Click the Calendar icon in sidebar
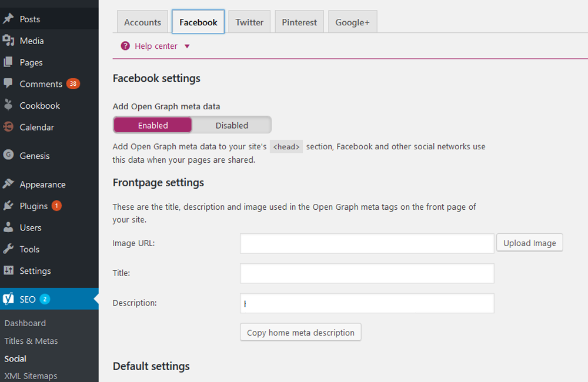The height and width of the screenshot is (382, 588). click(x=8, y=127)
